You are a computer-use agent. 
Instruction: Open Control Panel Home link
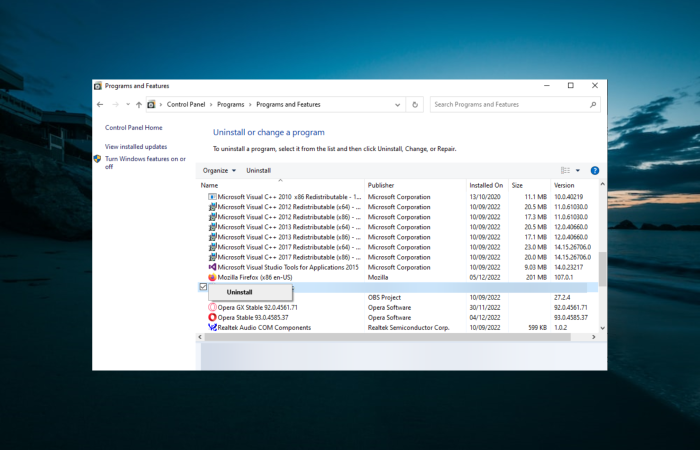point(133,128)
